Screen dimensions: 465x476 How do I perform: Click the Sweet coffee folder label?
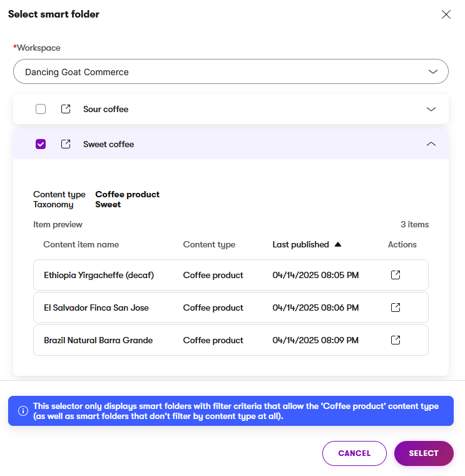pyautogui.click(x=108, y=144)
